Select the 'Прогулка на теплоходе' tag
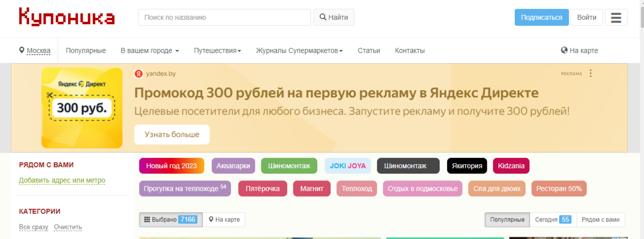 185,189
